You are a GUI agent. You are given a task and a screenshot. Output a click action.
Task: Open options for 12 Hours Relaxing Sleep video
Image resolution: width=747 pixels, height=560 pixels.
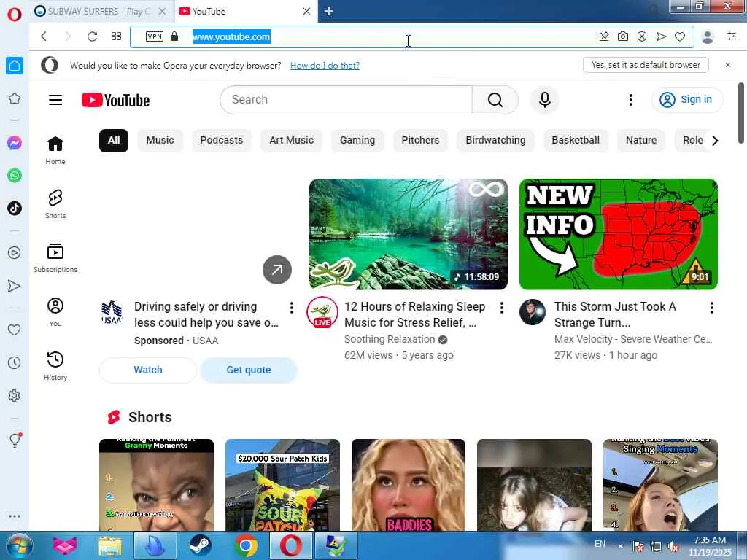pos(502,308)
